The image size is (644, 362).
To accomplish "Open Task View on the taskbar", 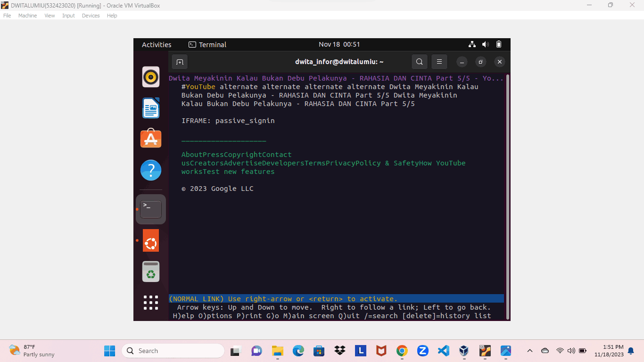I will pos(235,351).
